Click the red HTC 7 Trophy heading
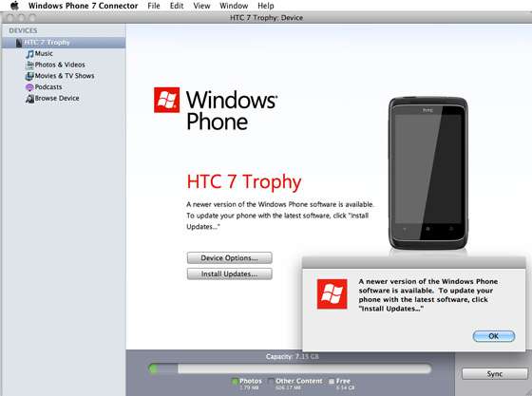The image size is (532, 396). coord(244,181)
